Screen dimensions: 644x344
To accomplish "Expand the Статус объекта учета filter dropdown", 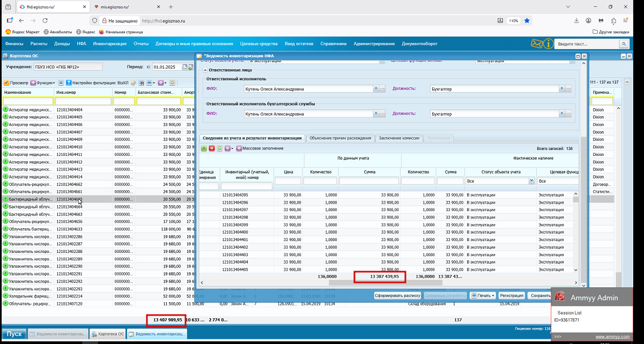I will point(532,181).
